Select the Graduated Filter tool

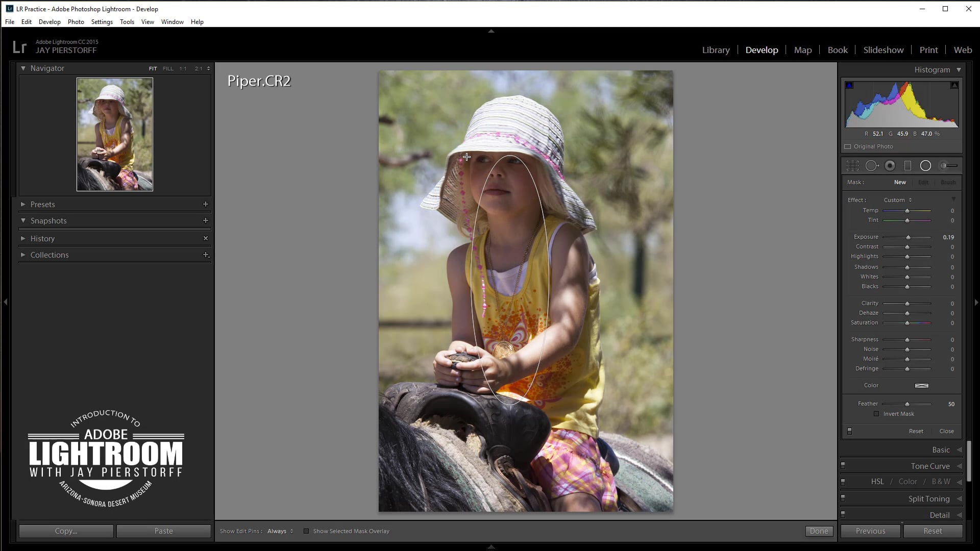[908, 166]
